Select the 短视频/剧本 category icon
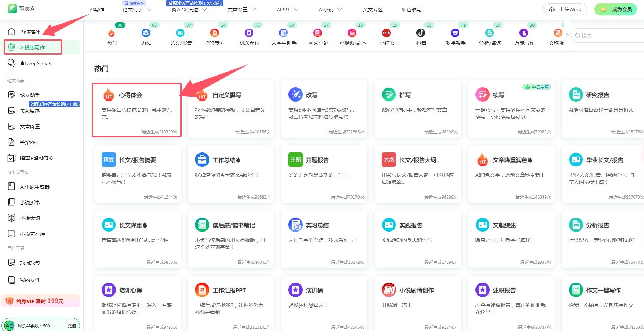Screen dimensions: 644x331 352,33
